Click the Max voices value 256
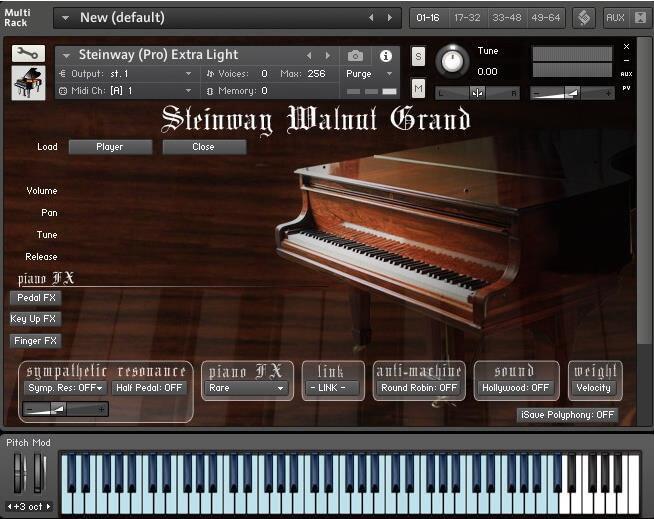The width and height of the screenshot is (654, 519). (x=316, y=74)
